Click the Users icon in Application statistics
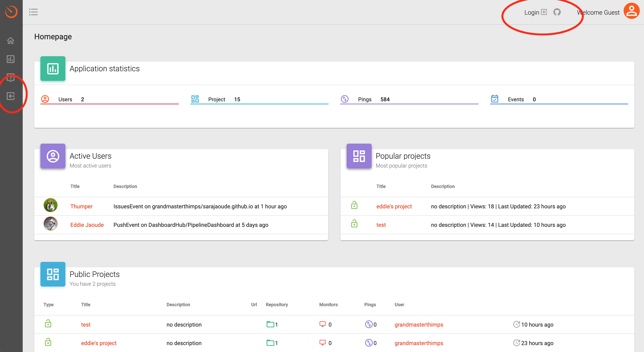 pos(45,99)
